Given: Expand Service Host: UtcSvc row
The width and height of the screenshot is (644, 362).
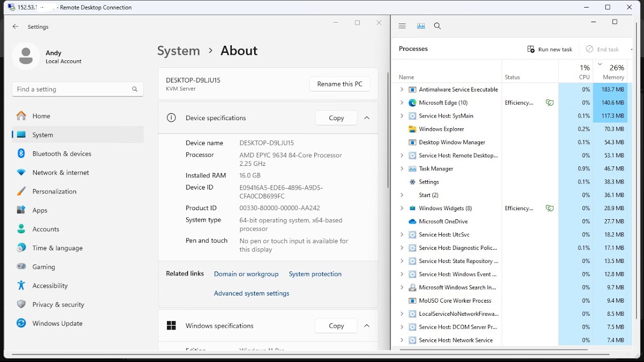Looking at the screenshot, I should pos(401,234).
